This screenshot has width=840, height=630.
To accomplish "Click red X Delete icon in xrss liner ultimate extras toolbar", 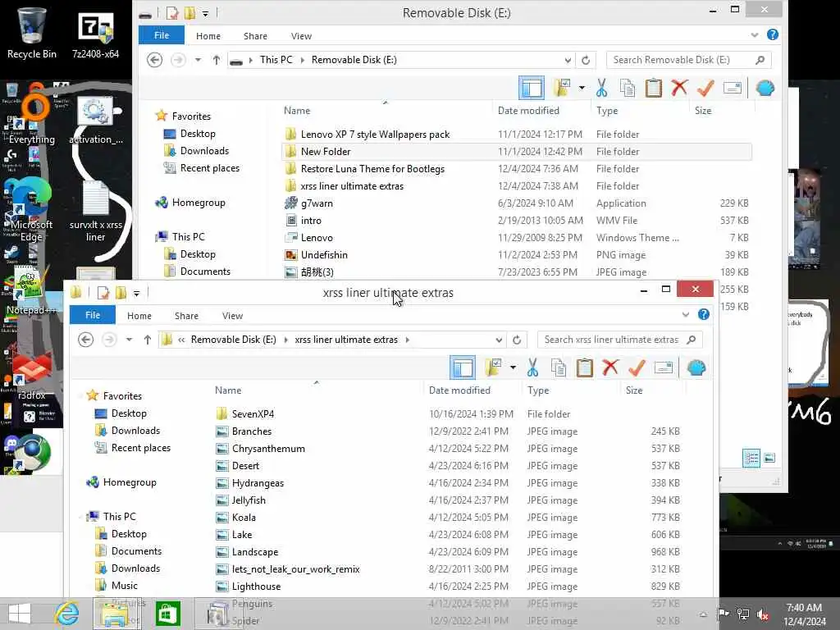I will [x=610, y=367].
